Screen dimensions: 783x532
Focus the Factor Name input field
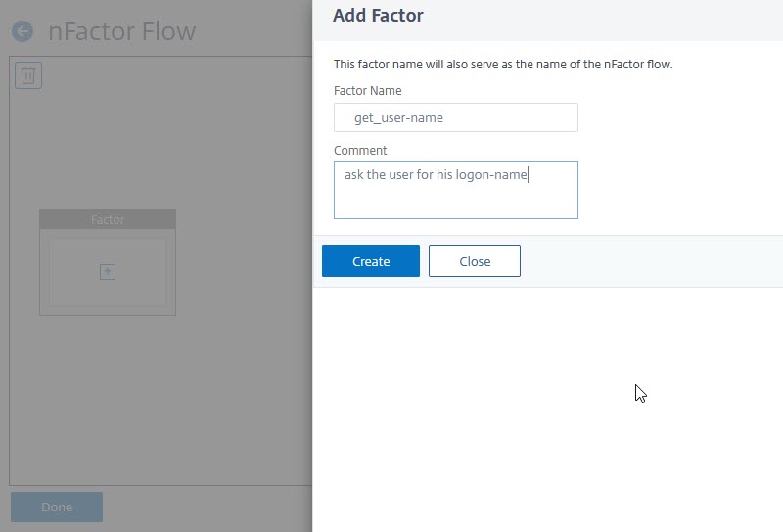pyautogui.click(x=456, y=117)
